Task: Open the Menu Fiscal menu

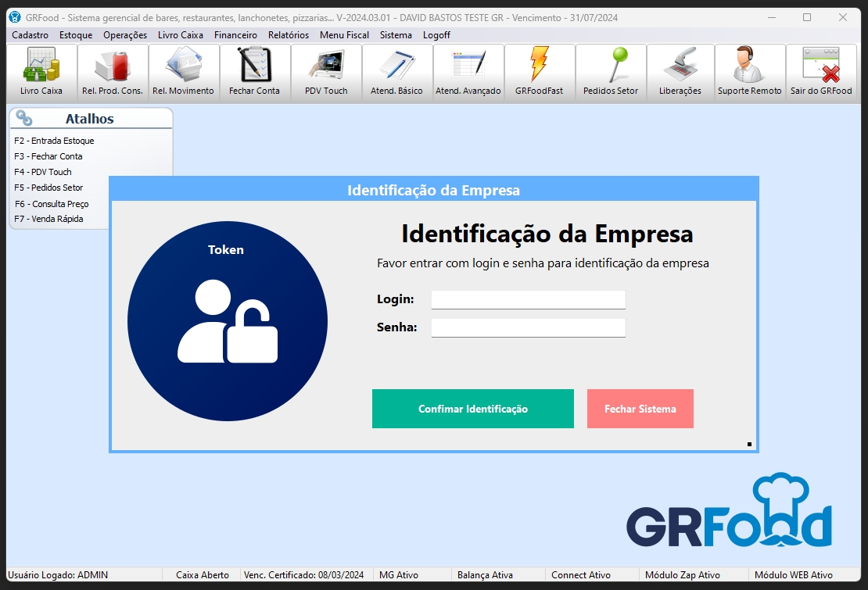Action: click(x=344, y=35)
